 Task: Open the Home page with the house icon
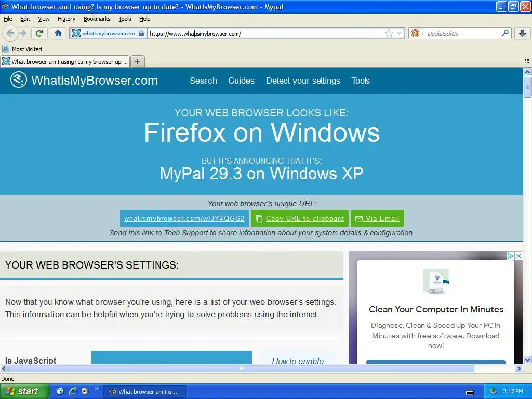(x=58, y=33)
